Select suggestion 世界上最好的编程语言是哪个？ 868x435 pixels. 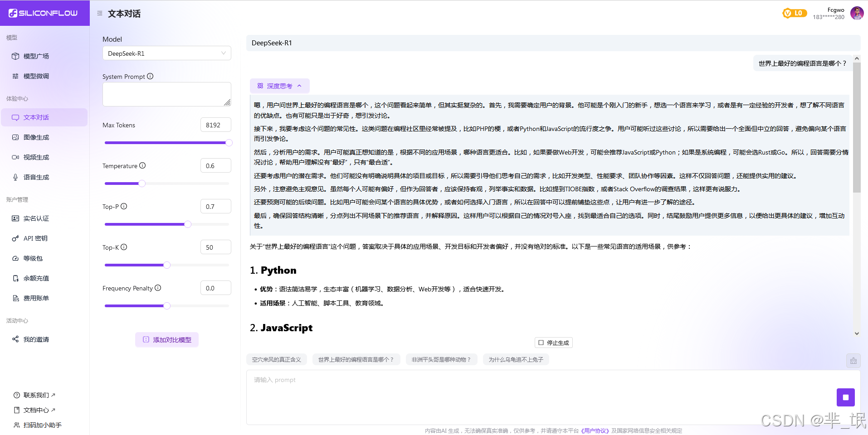pyautogui.click(x=356, y=360)
